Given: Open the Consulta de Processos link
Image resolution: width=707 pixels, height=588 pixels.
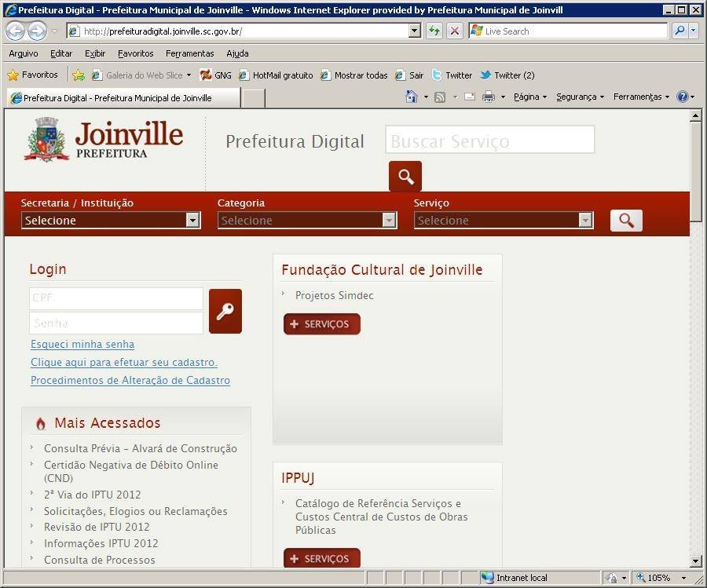Looking at the screenshot, I should point(100,560).
